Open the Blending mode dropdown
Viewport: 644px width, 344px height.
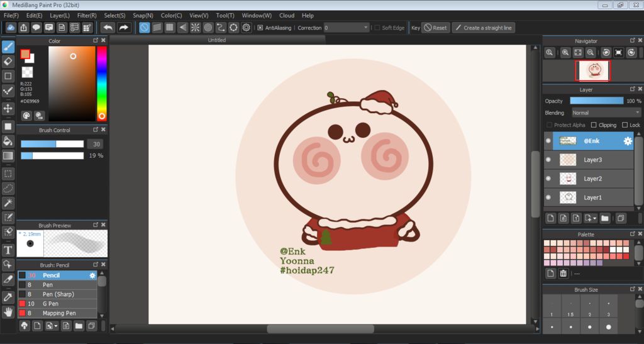[606, 113]
